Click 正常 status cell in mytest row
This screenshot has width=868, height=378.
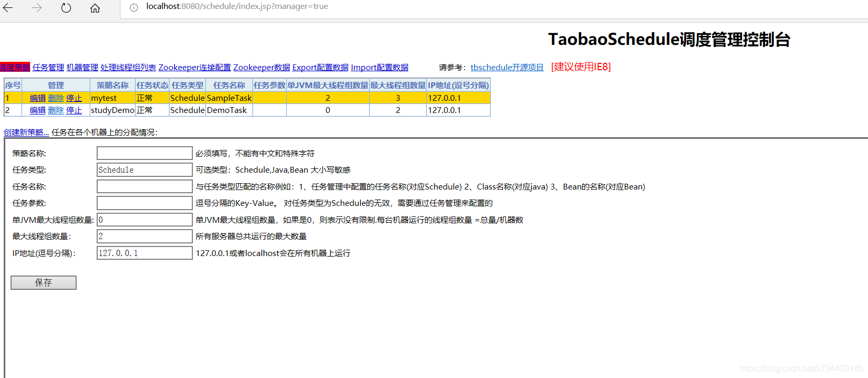pyautogui.click(x=152, y=98)
